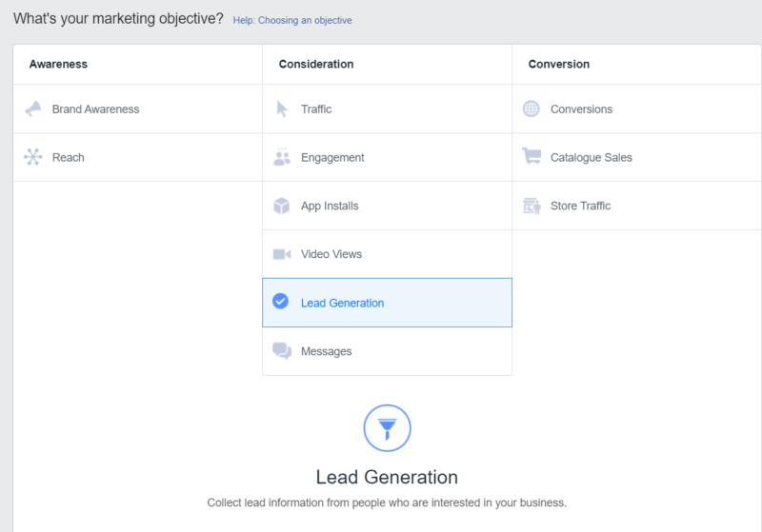This screenshot has height=532, width=762.
Task: Click the Traffic cursor icon
Action: tap(282, 108)
